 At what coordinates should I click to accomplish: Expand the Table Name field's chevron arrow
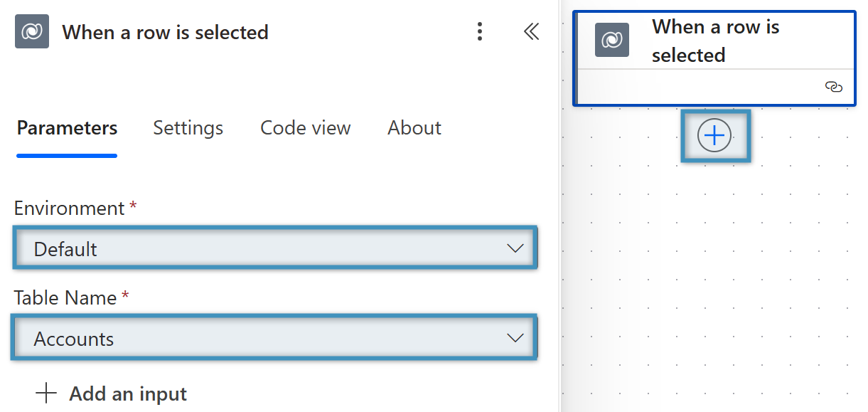[x=515, y=338]
